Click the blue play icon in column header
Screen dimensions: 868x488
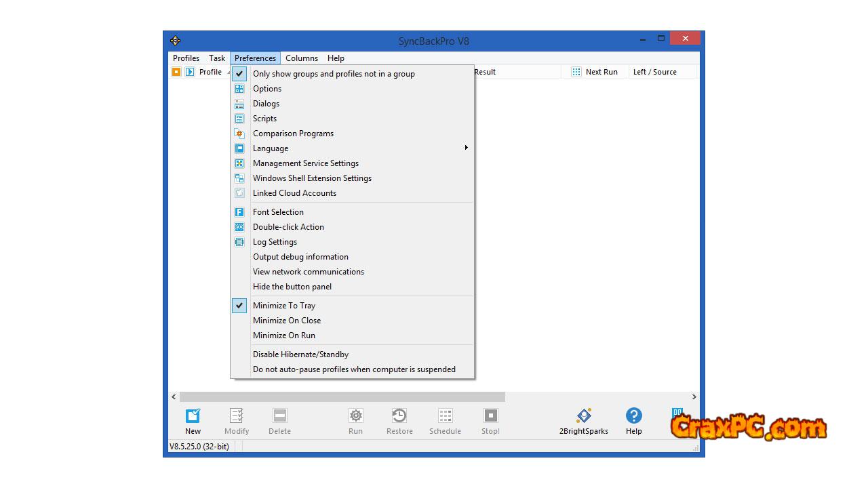point(190,72)
